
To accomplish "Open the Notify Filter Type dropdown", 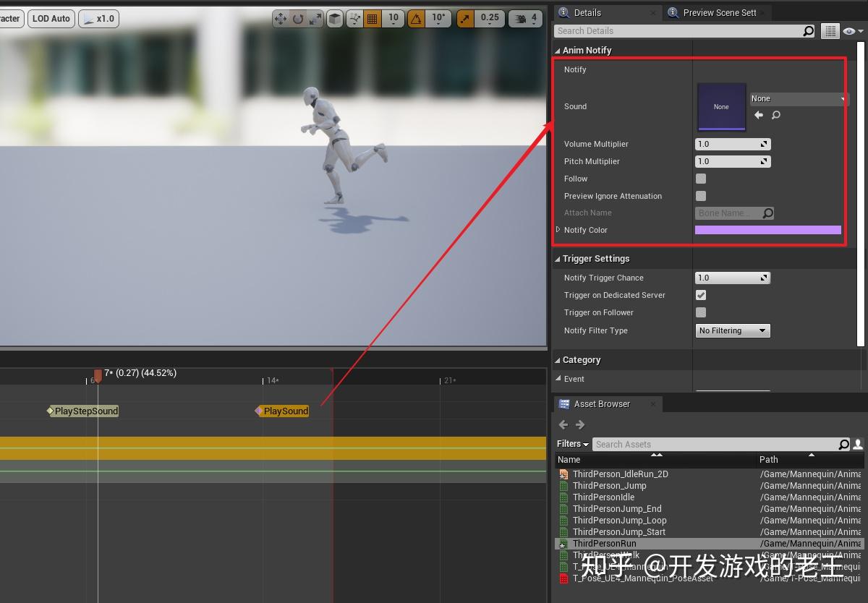I will (733, 330).
